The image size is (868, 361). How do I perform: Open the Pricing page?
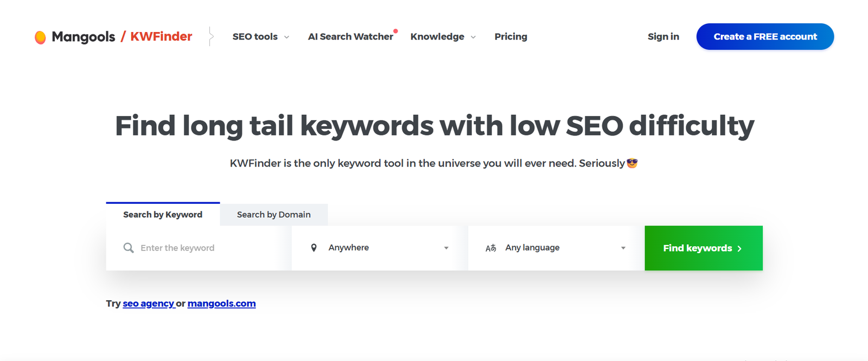click(x=510, y=36)
